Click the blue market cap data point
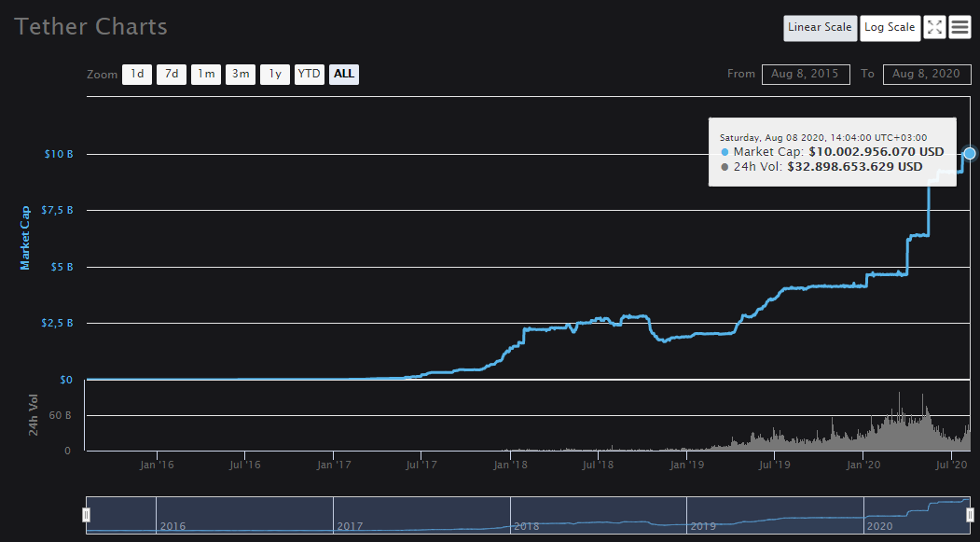 click(x=970, y=153)
